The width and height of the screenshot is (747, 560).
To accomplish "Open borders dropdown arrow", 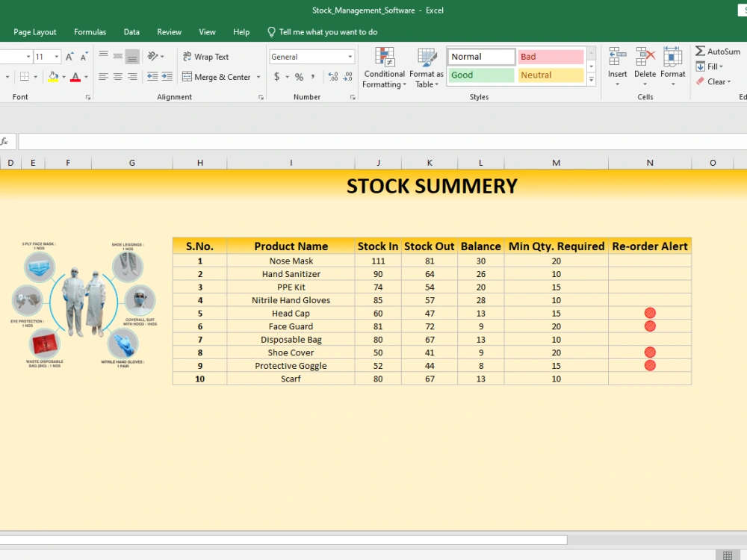I will point(35,77).
